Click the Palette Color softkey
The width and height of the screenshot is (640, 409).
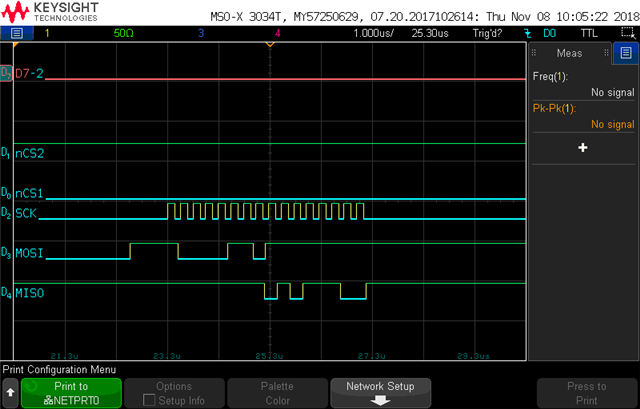tap(278, 393)
